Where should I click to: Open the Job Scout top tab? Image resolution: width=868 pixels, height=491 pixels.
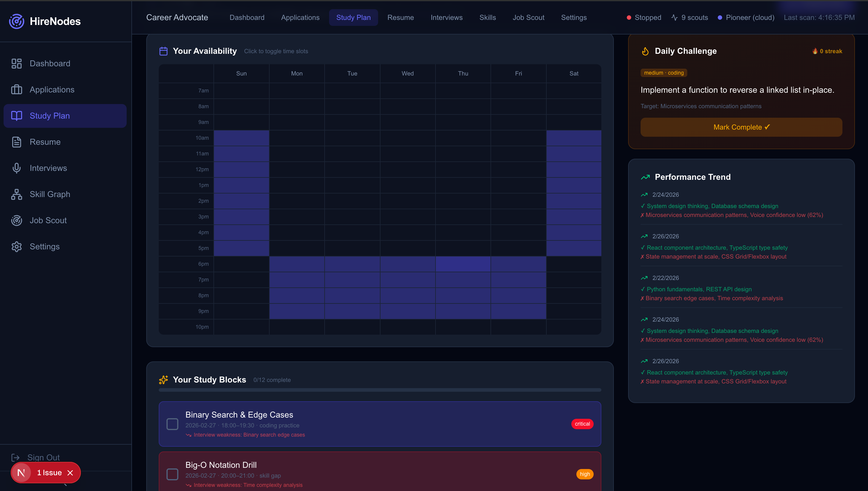(x=529, y=18)
